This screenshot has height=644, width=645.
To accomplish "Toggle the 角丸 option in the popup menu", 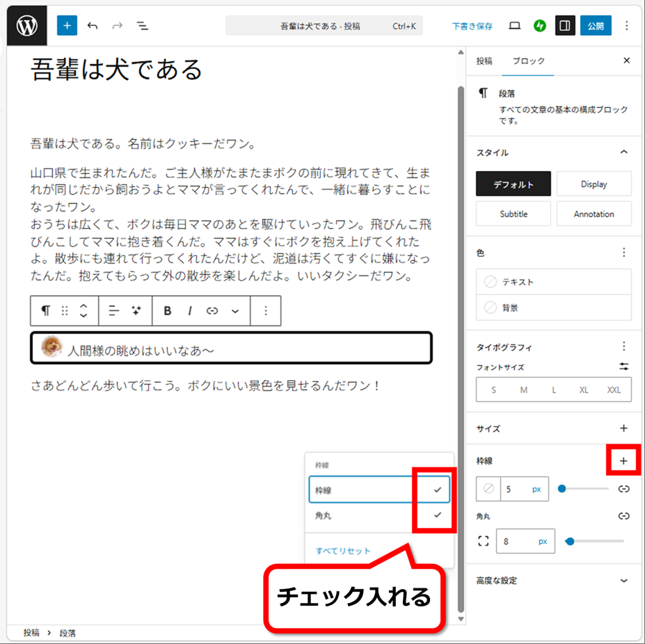I will click(379, 515).
